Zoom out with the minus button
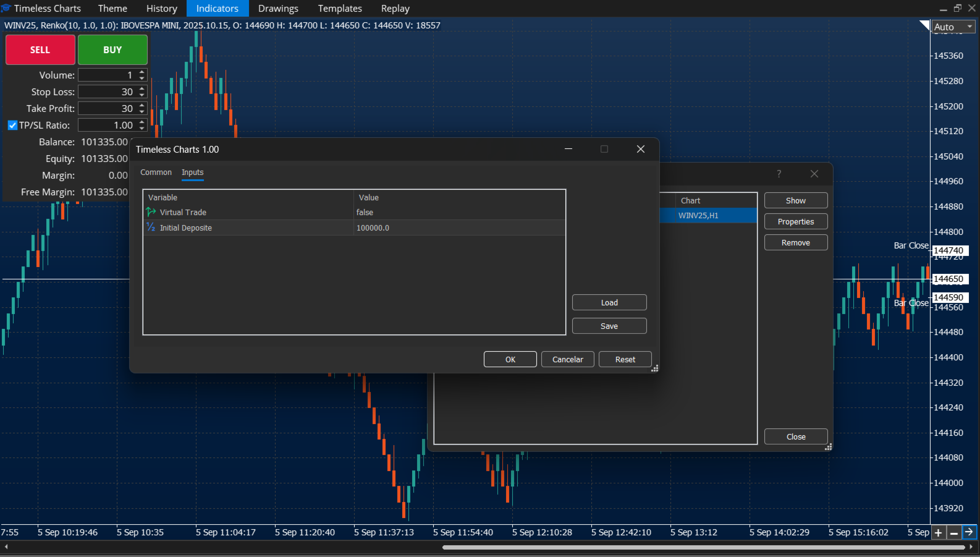Viewport: 980px width, 557px height. point(954,532)
